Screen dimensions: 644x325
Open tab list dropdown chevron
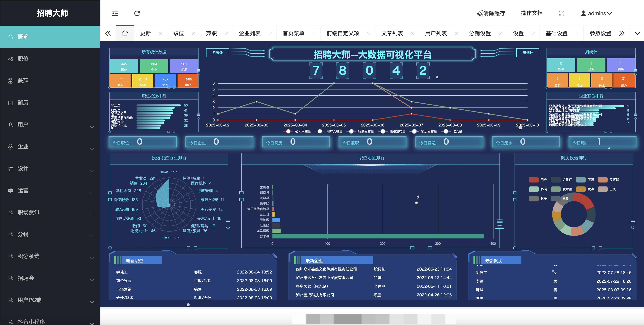637,33
